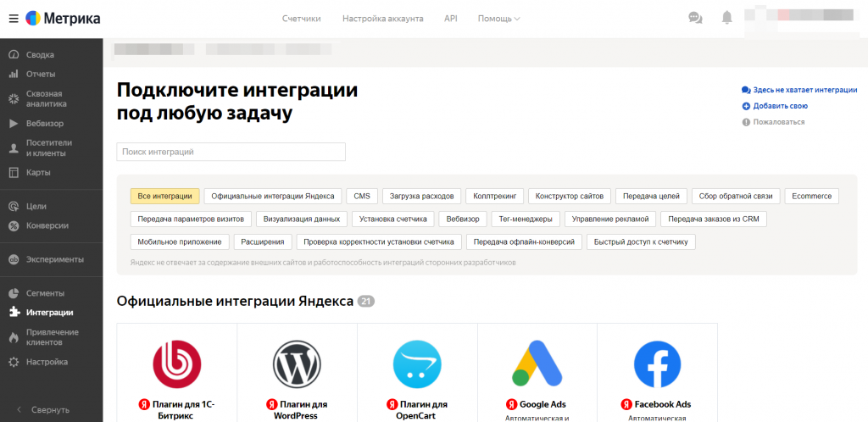Open the Здесь не хватает интеграции link
The image size is (868, 422).
[805, 90]
